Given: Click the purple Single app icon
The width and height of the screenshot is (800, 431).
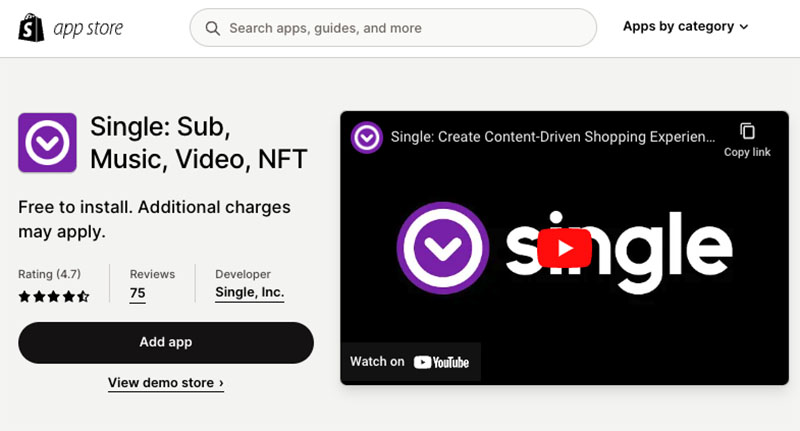Looking at the screenshot, I should pos(47,143).
